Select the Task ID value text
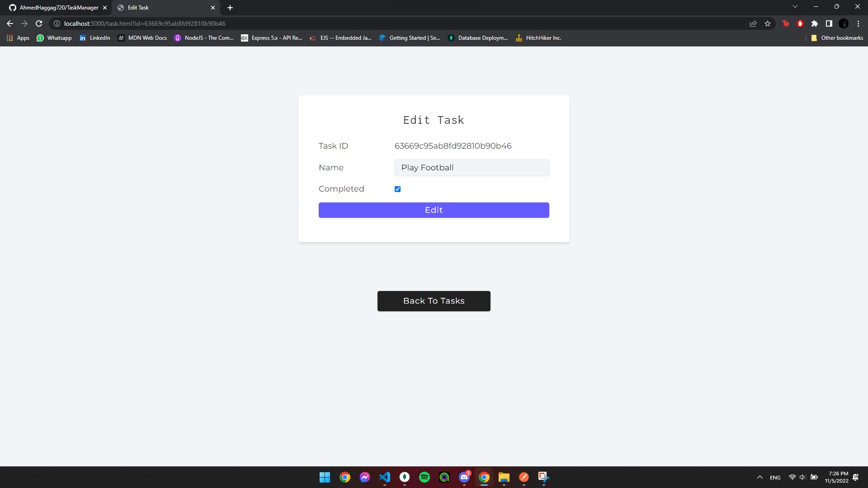Viewport: 868px width, 488px height. tap(453, 146)
